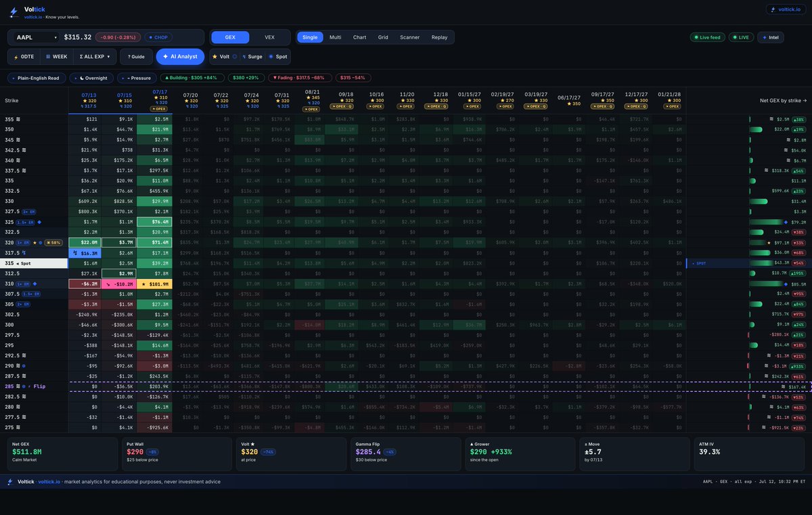
Task: Select the 0DTE expiration filter
Action: coord(23,57)
